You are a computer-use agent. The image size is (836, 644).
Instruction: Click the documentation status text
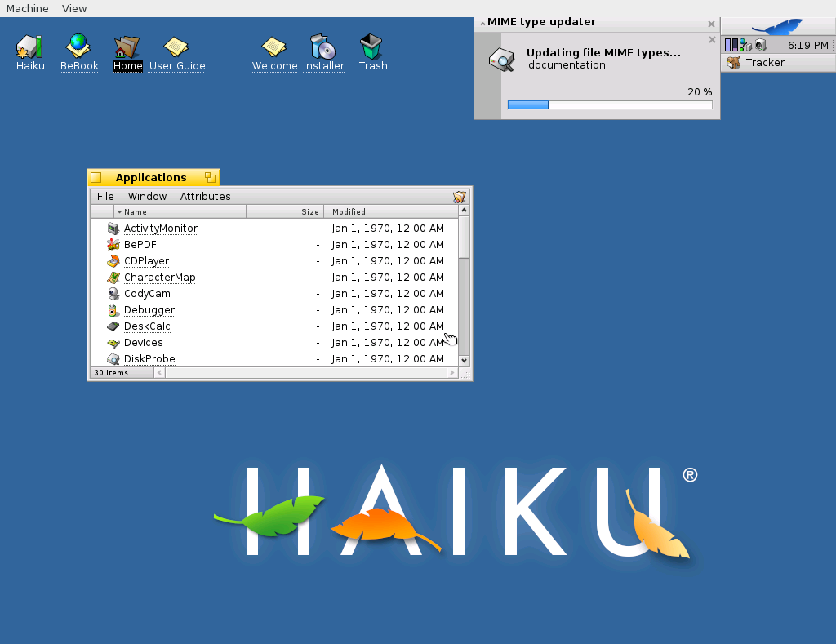[x=567, y=65]
